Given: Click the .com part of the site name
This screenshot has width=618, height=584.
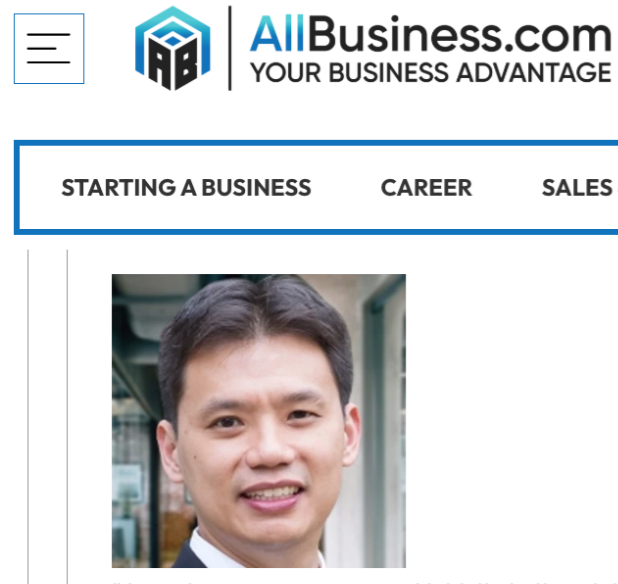Looking at the screenshot, I should [x=558, y=37].
